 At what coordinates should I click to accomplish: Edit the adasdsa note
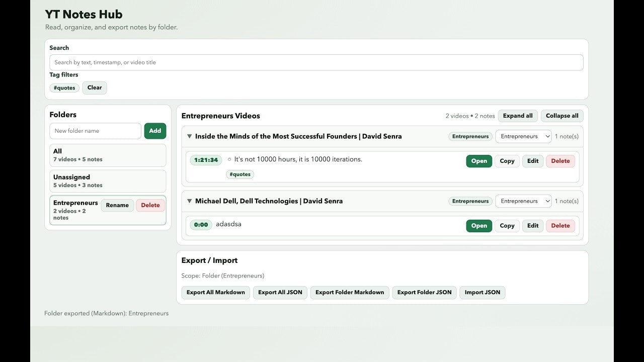tap(533, 226)
